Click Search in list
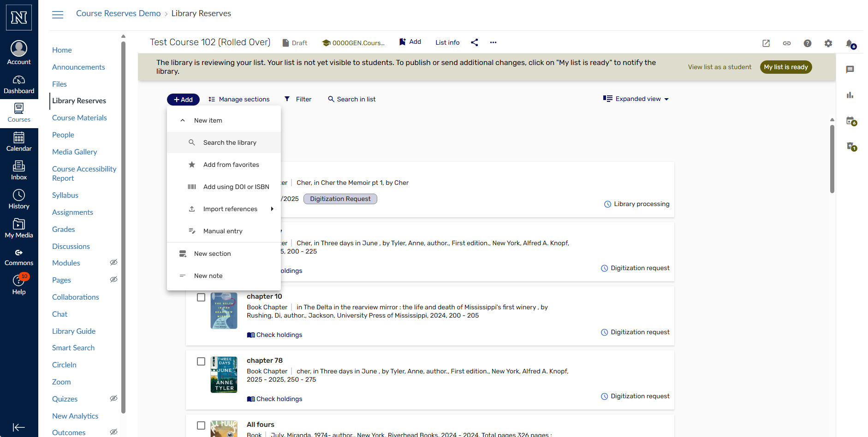This screenshot has height=437, width=868. pos(352,99)
